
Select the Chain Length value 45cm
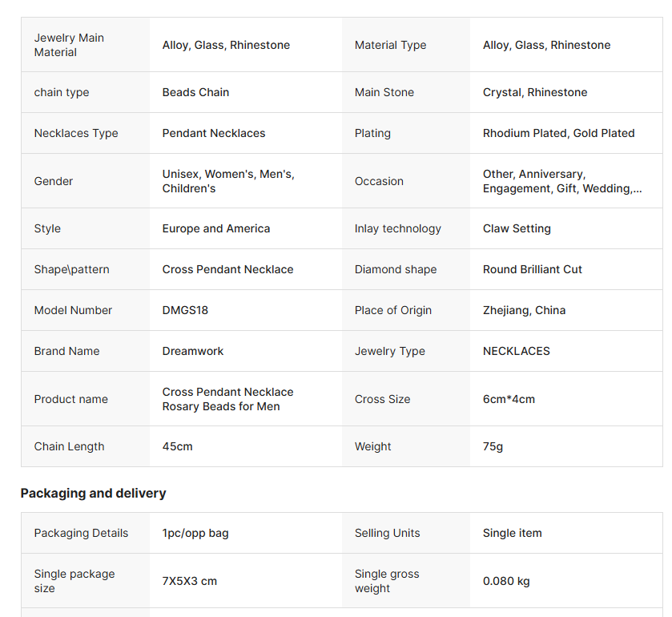177,446
